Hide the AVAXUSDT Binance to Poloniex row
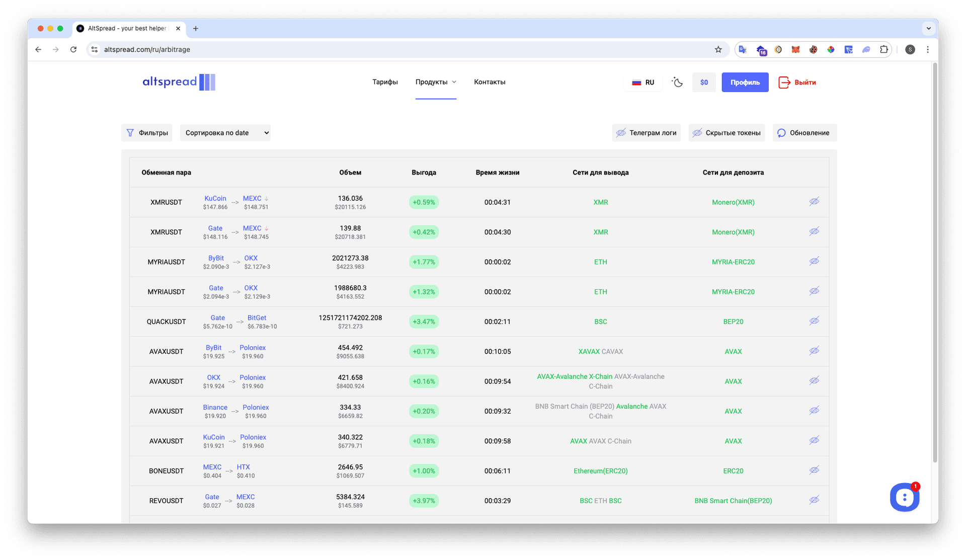This screenshot has height=560, width=966. [x=814, y=411]
